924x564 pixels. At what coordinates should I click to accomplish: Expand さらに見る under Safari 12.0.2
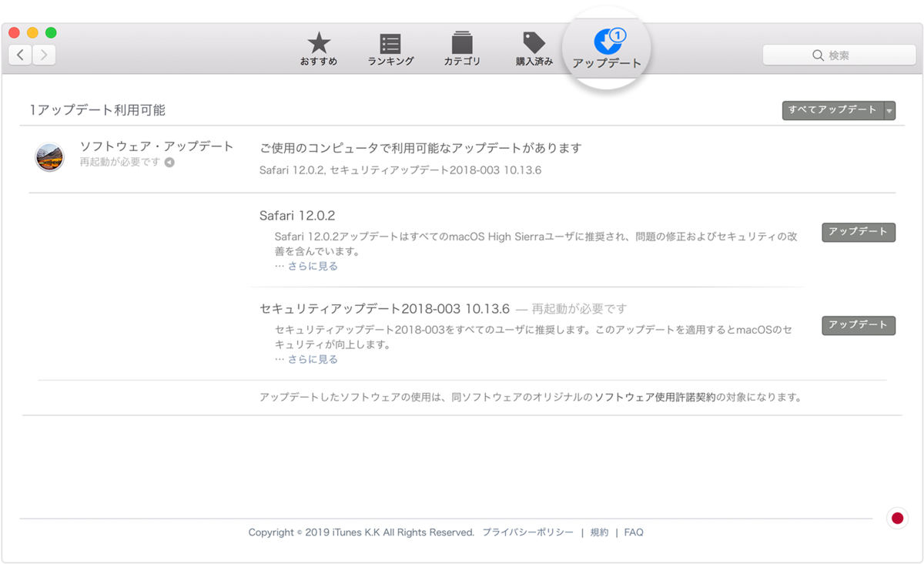pyautogui.click(x=313, y=267)
